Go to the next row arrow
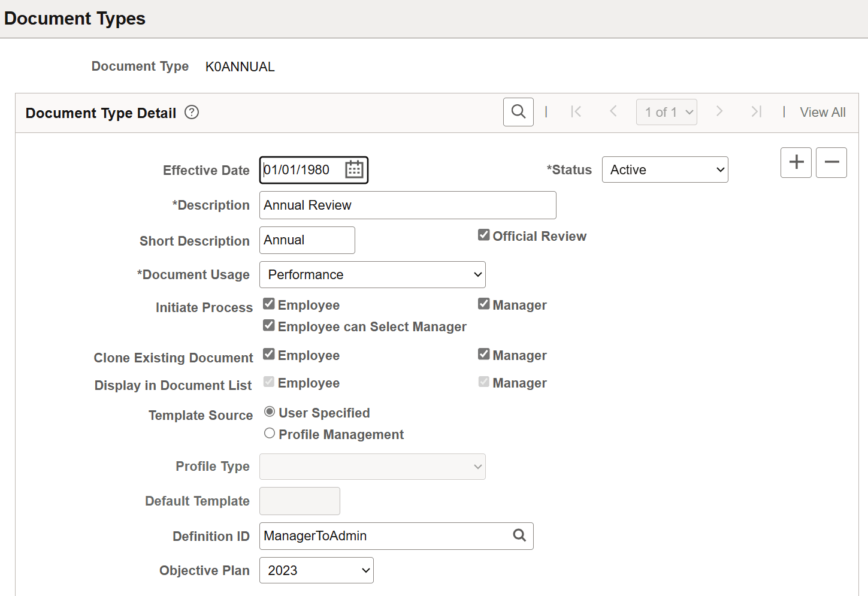 [719, 112]
